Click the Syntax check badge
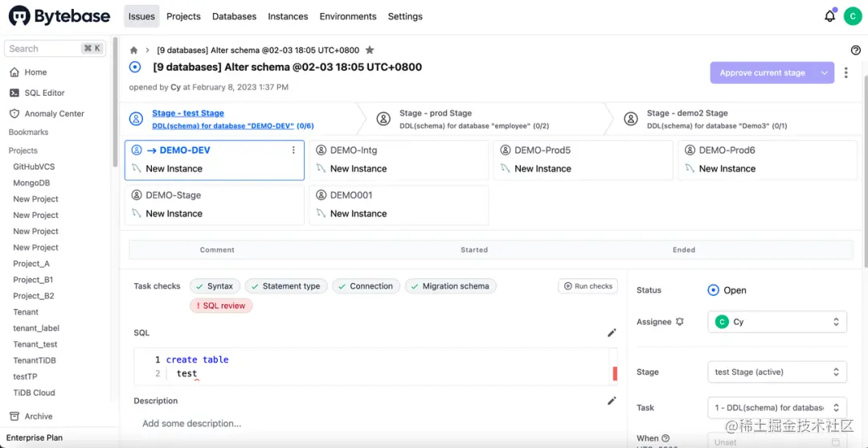Viewport: 868px width, 448px height. click(x=215, y=286)
